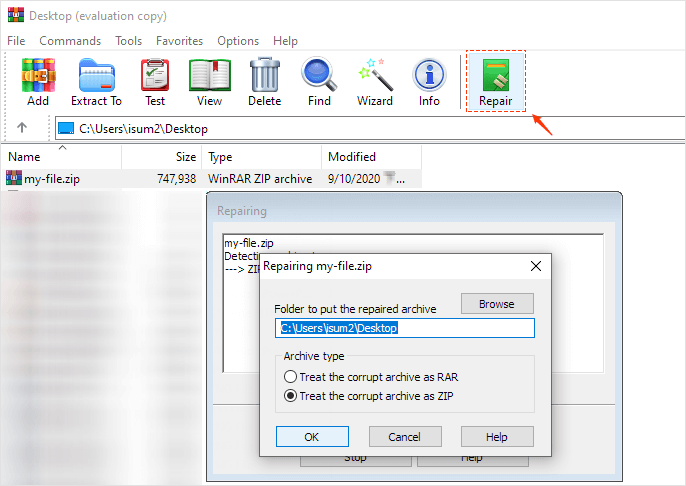Click Cancel in Repairing my-file.zip dialog

click(x=405, y=437)
